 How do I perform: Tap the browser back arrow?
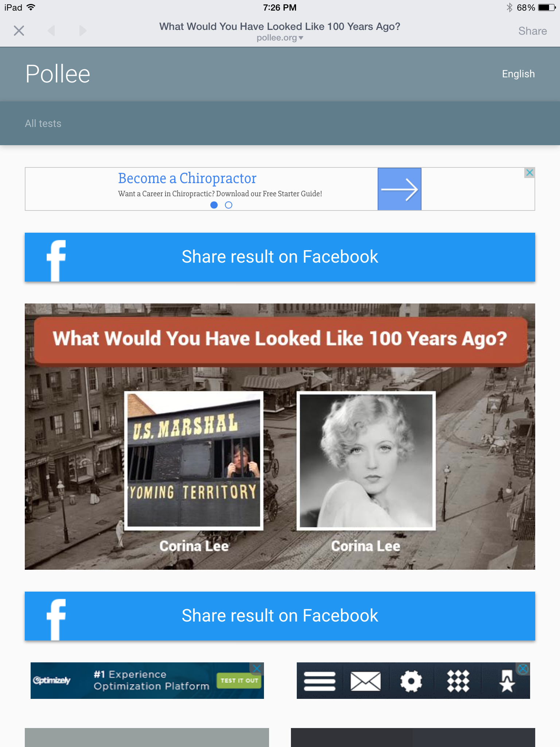coord(51,31)
